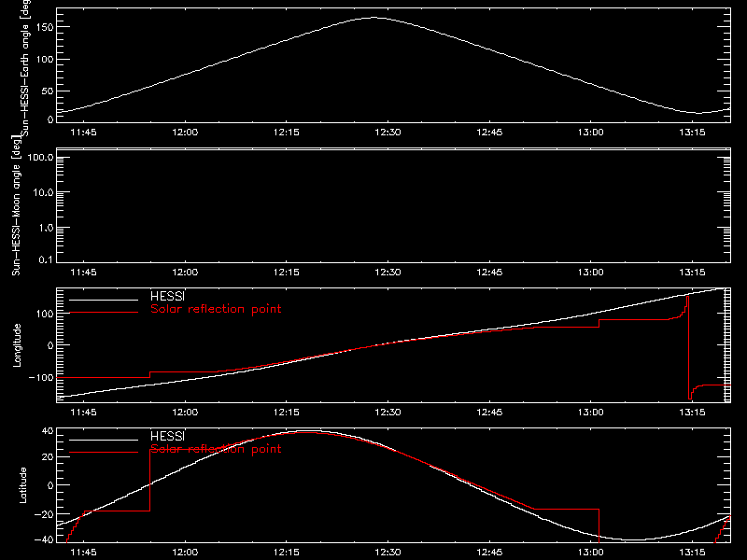Click the 100.0 tick on Moon angle axis
The height and width of the screenshot is (560, 747).
tap(40, 158)
